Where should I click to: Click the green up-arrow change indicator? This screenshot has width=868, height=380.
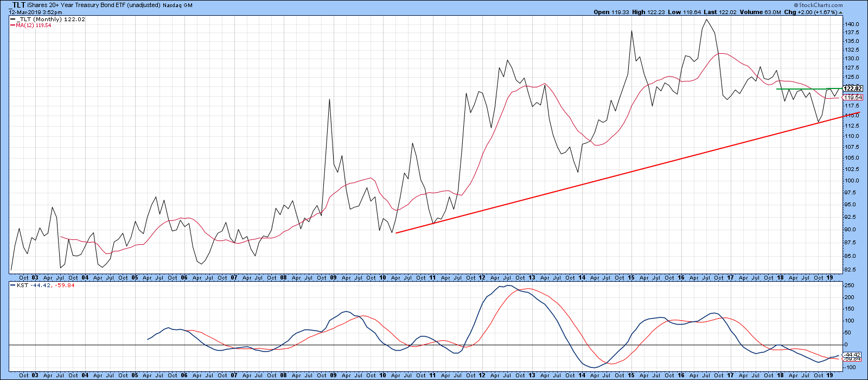pyautogui.click(x=840, y=12)
